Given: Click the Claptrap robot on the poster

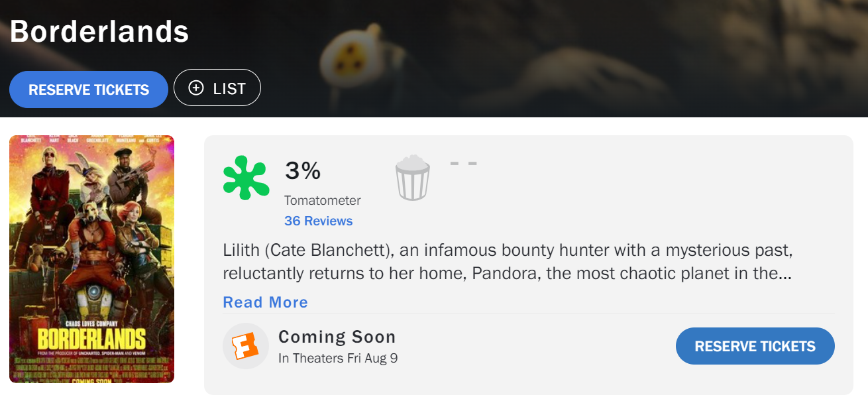Looking at the screenshot, I should coord(93,304).
